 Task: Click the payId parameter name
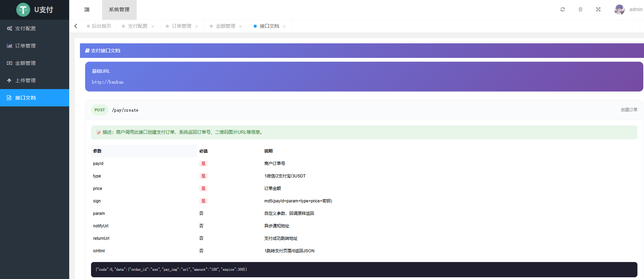(x=98, y=164)
